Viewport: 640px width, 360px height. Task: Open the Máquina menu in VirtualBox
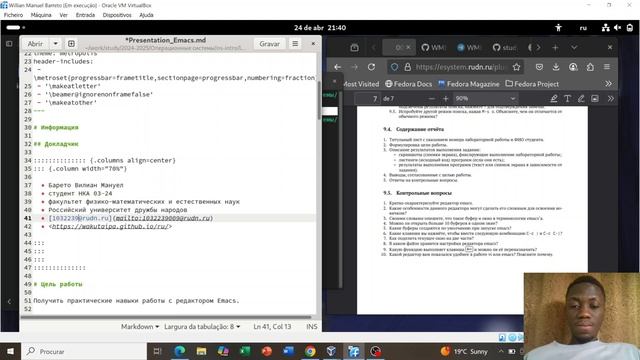(x=41, y=15)
